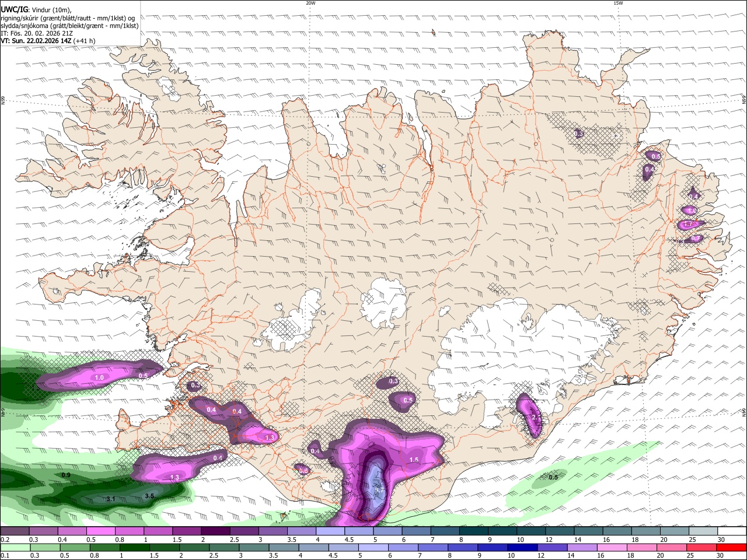This screenshot has width=747, height=560.
Task: Pick the pale green 0.1 rain scale swatch
Action: (x=15, y=547)
